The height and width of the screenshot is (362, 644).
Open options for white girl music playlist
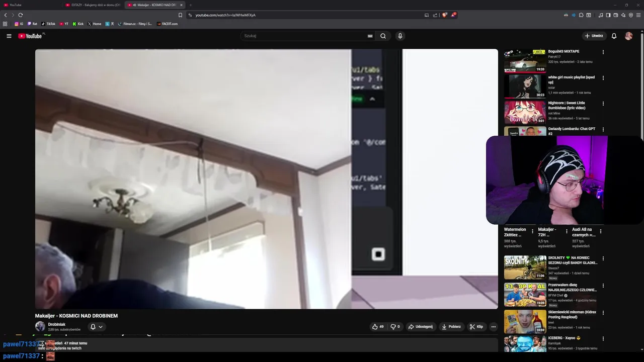pos(603,78)
